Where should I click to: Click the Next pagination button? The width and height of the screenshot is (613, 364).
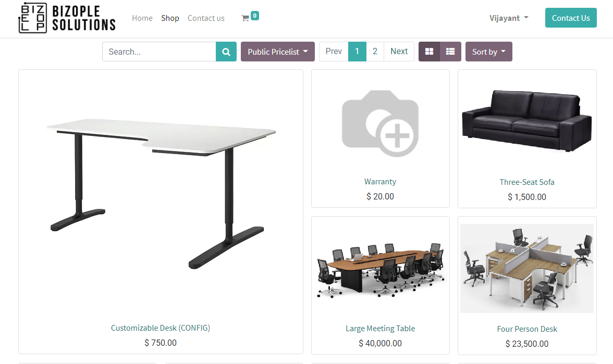399,52
